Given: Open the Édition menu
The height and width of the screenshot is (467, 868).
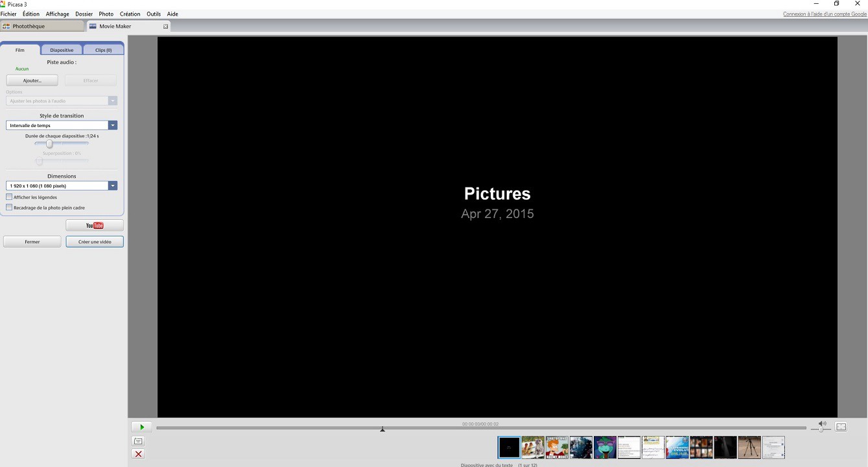Looking at the screenshot, I should pos(30,14).
